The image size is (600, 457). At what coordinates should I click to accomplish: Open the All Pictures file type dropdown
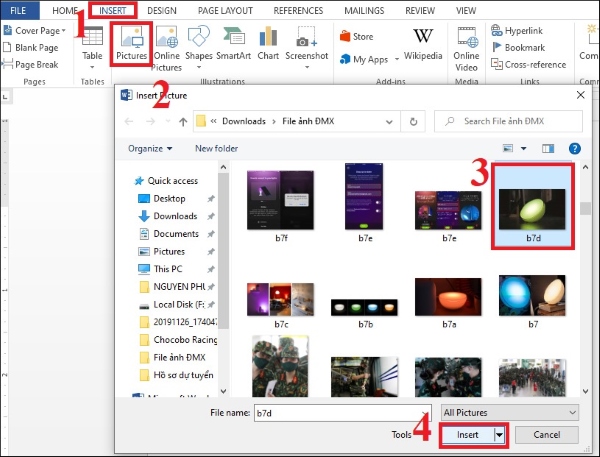pyautogui.click(x=510, y=412)
